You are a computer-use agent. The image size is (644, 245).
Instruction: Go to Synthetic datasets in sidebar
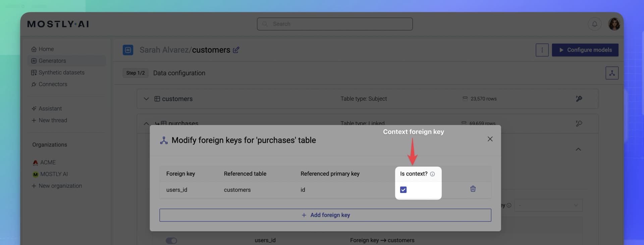tap(61, 73)
